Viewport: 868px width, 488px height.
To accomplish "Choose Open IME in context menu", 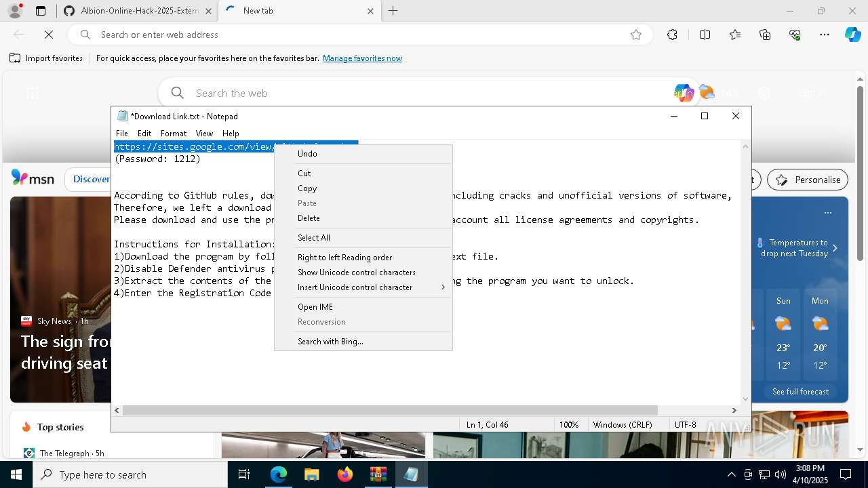I will click(363, 307).
